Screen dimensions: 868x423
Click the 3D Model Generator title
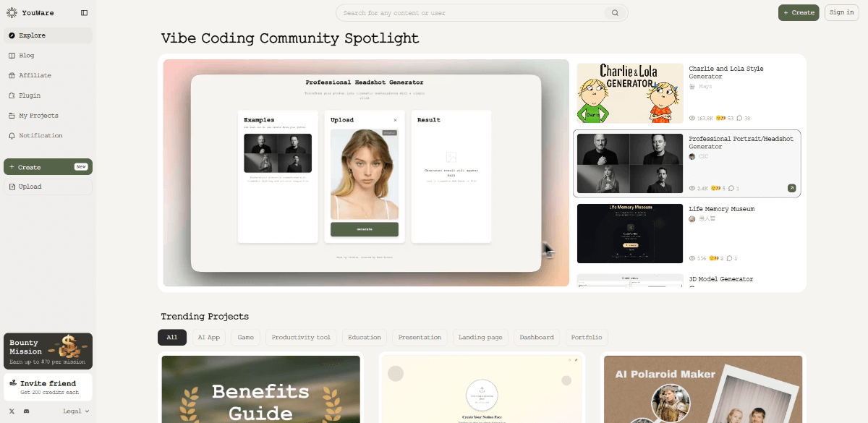pyautogui.click(x=720, y=279)
